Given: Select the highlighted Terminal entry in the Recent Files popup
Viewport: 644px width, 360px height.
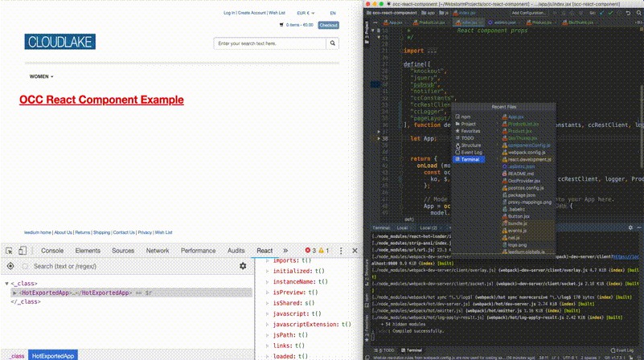Looking at the screenshot, I should pos(469,159).
